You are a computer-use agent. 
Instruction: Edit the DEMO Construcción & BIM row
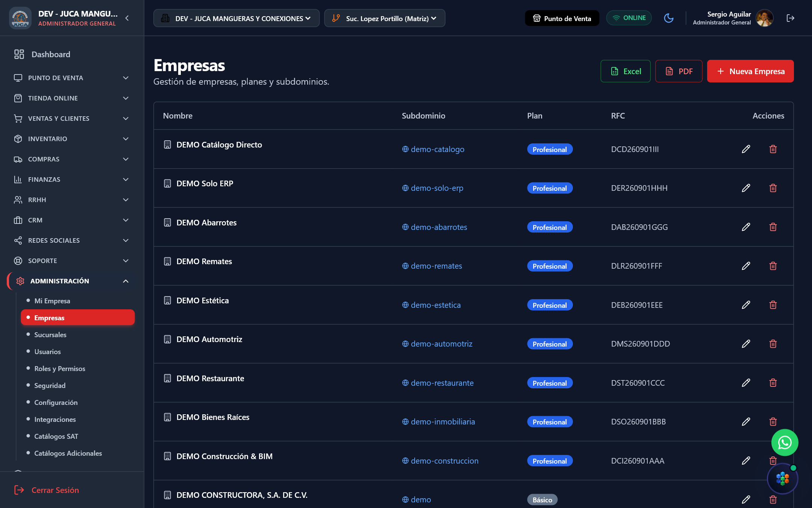[746, 461]
